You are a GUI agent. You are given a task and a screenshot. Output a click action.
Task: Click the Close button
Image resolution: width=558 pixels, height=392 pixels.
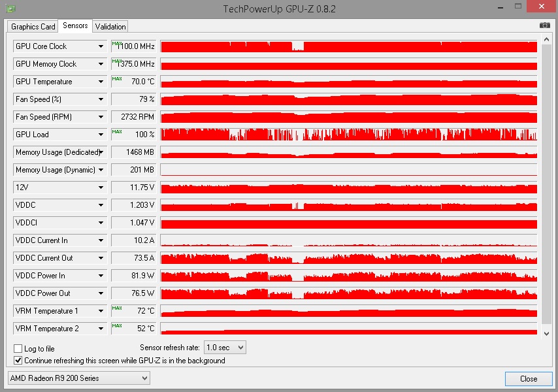529,379
